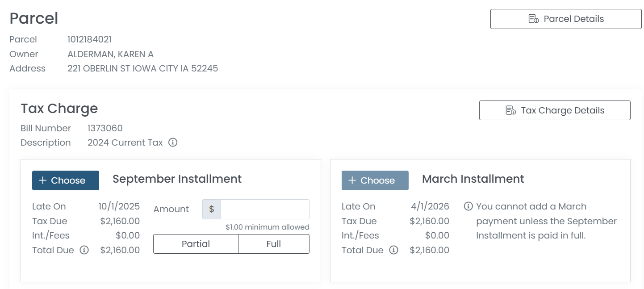
Task: Click the bill number 1373060
Action: click(x=105, y=128)
